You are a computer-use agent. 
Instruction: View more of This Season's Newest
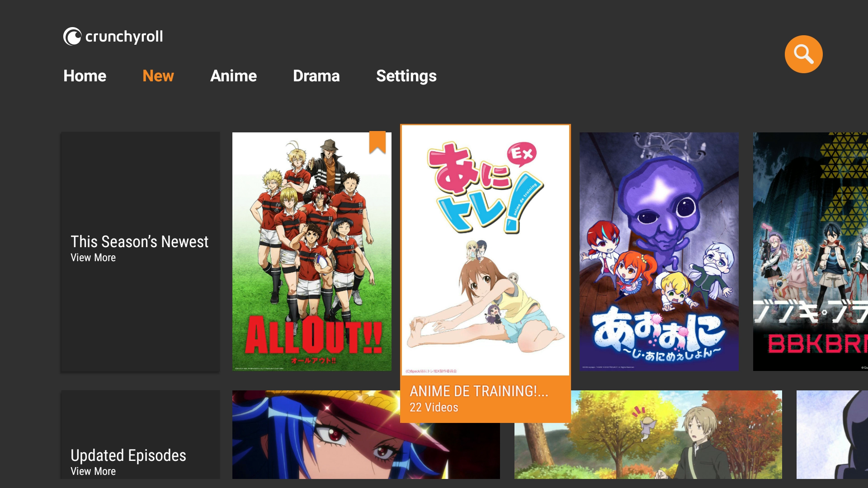(x=93, y=258)
